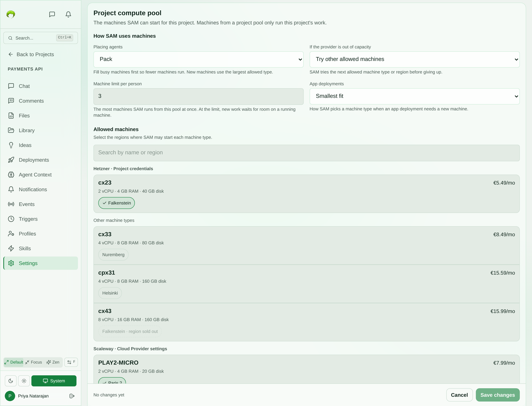Select the Focus view mode

(34, 362)
